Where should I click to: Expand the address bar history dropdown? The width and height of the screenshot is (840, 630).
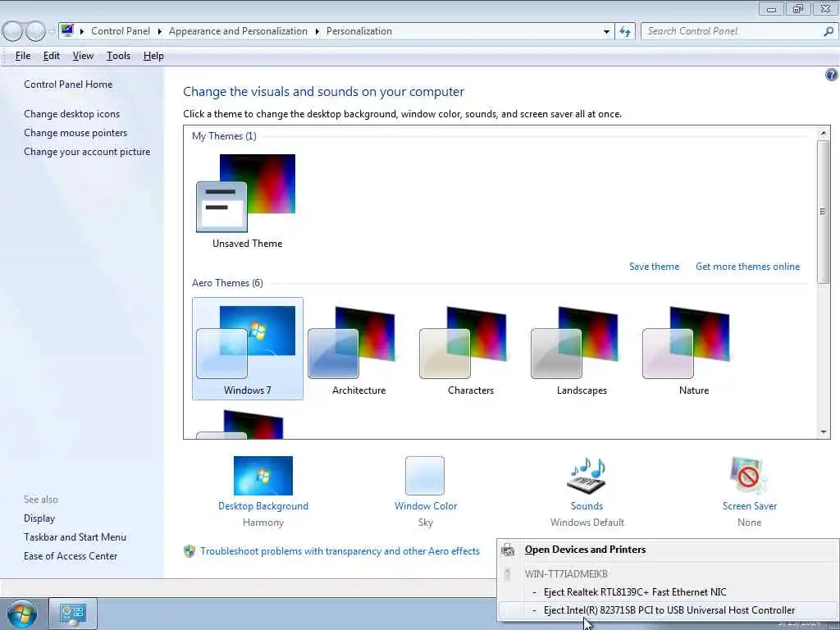click(x=606, y=32)
